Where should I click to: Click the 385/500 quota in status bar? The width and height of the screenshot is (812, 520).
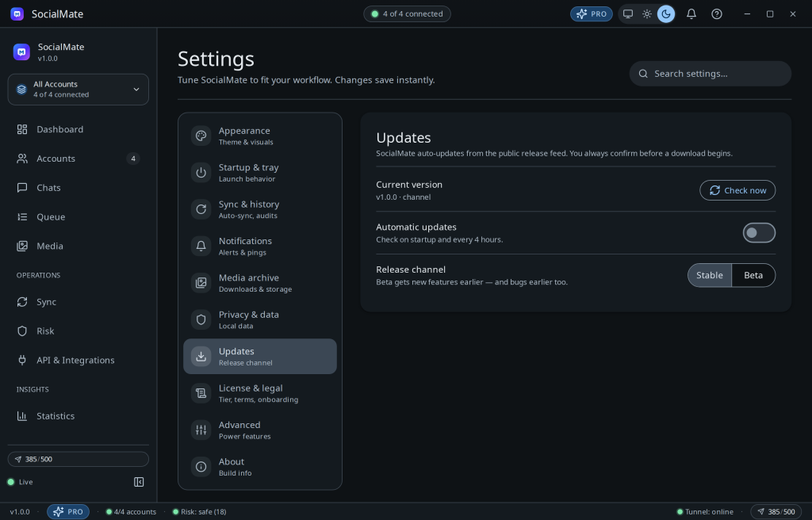776,512
